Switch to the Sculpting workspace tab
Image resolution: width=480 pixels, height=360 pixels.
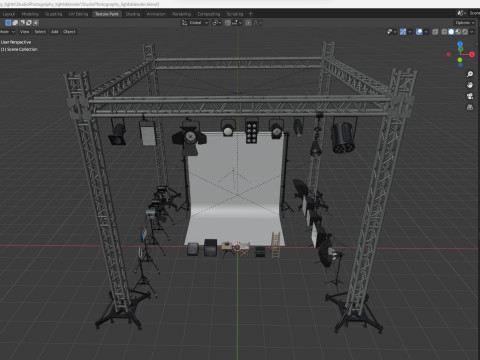[x=53, y=14]
